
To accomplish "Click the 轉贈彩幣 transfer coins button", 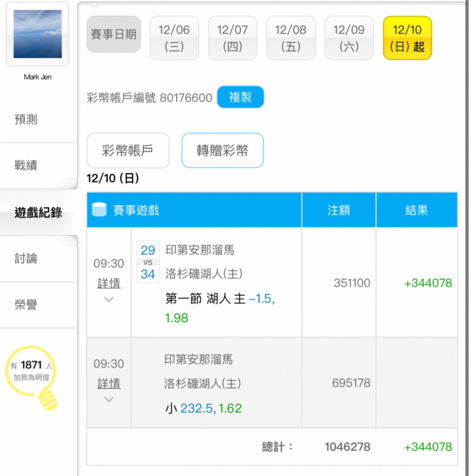I will click(x=222, y=150).
